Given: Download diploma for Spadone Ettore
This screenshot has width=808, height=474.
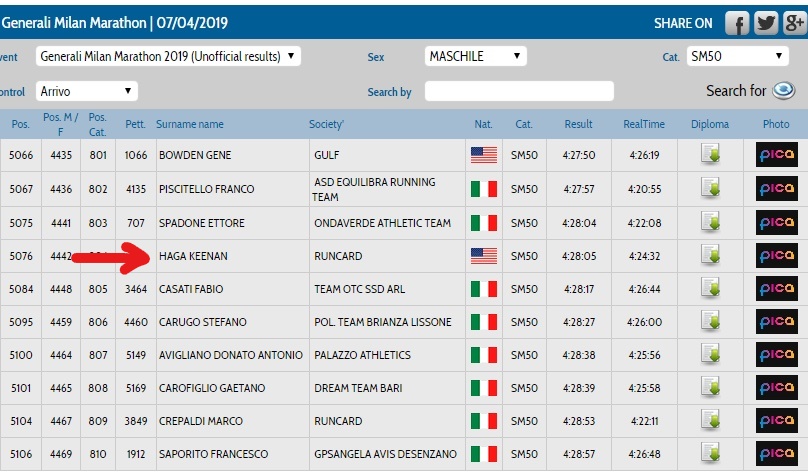Looking at the screenshot, I should [710, 222].
